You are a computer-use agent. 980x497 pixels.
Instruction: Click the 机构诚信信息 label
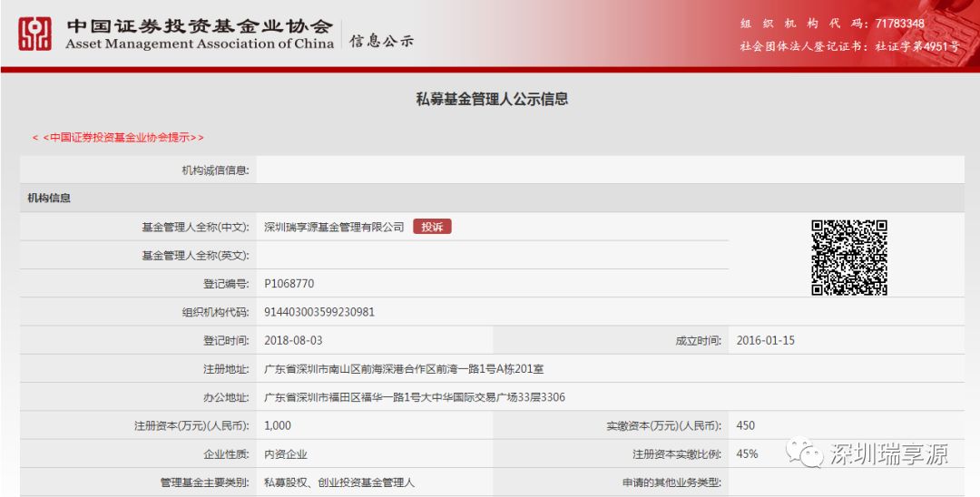[x=216, y=170]
